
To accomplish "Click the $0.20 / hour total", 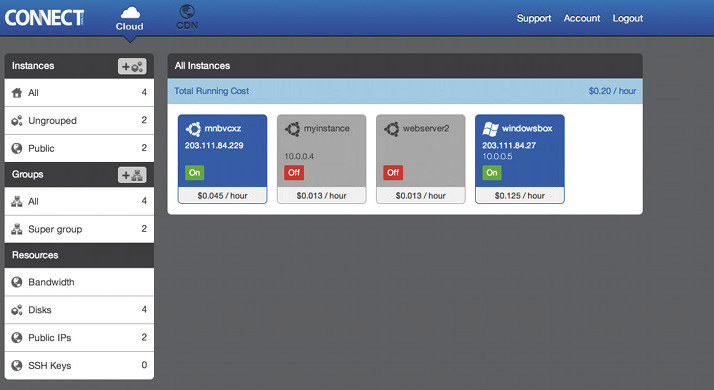I will pos(612,91).
